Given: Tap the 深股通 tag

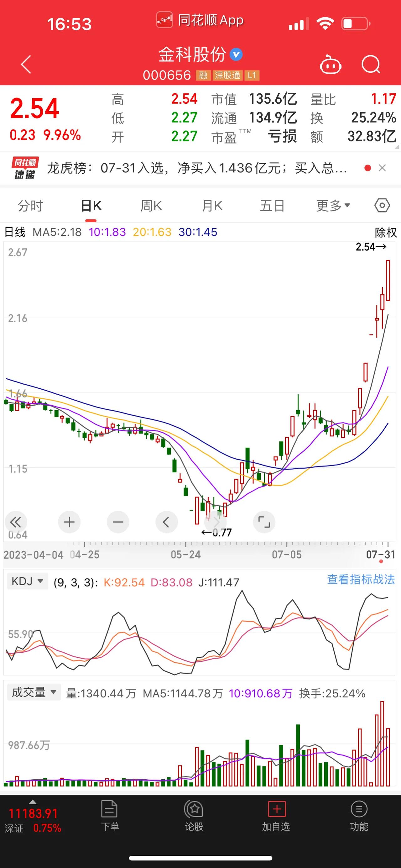Looking at the screenshot, I should point(227,75).
